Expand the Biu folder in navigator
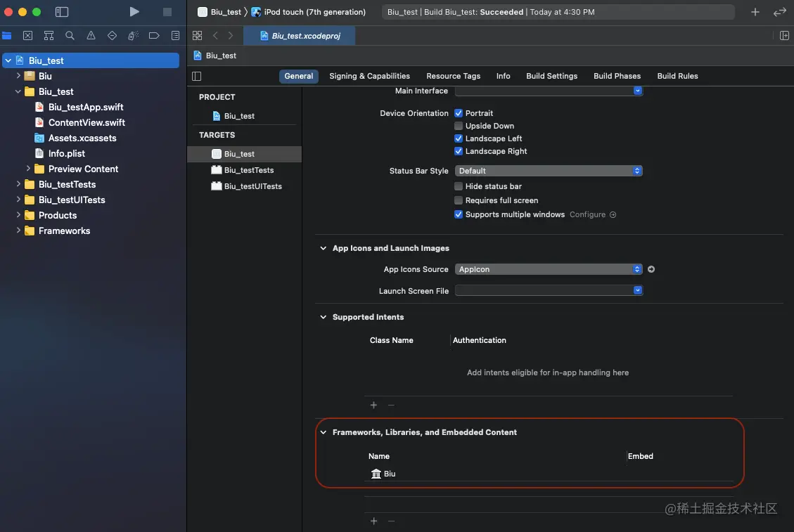The height and width of the screenshot is (532, 794). point(18,75)
